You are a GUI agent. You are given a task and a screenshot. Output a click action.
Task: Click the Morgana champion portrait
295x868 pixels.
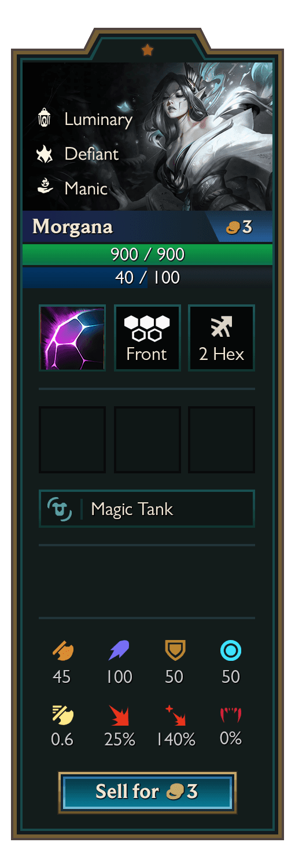coord(147,137)
